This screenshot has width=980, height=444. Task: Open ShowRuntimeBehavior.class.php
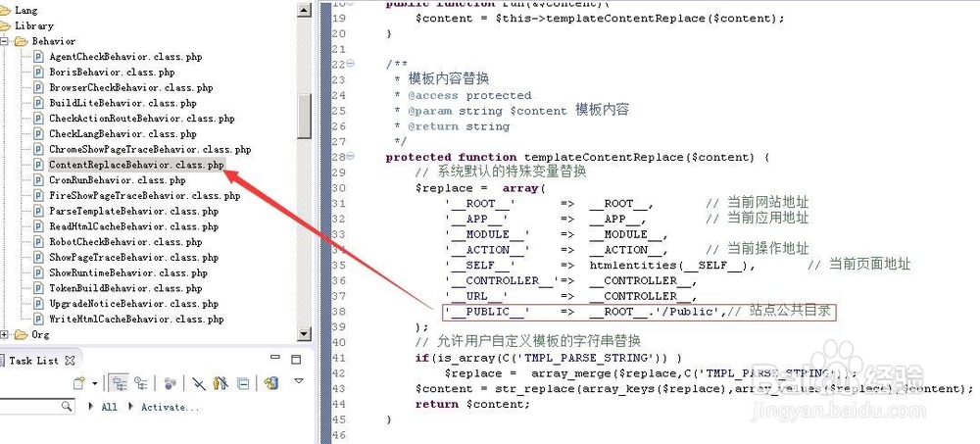click(128, 272)
